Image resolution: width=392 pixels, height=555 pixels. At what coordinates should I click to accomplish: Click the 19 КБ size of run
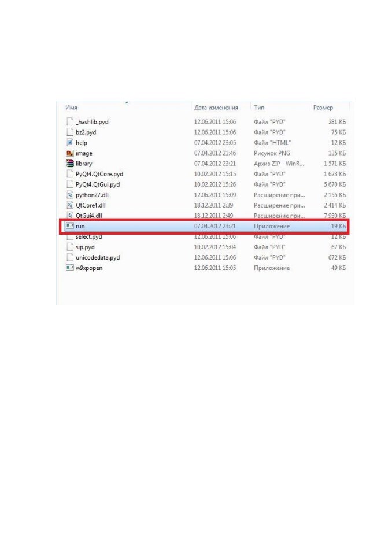(339, 226)
